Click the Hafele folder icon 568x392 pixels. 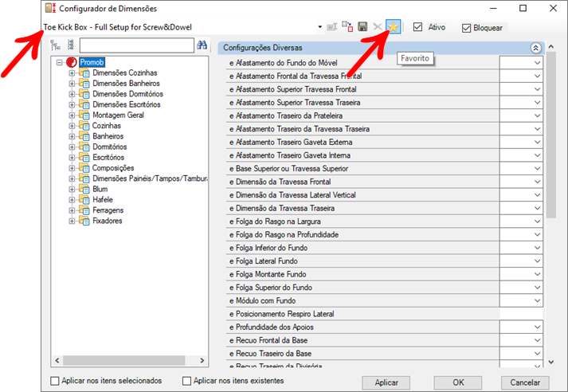pos(84,200)
